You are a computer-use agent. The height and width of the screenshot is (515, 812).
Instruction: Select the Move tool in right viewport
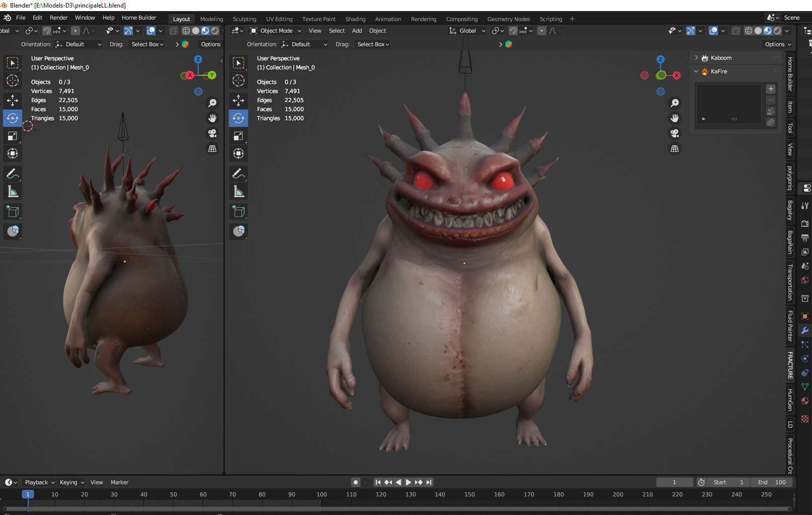(x=238, y=101)
